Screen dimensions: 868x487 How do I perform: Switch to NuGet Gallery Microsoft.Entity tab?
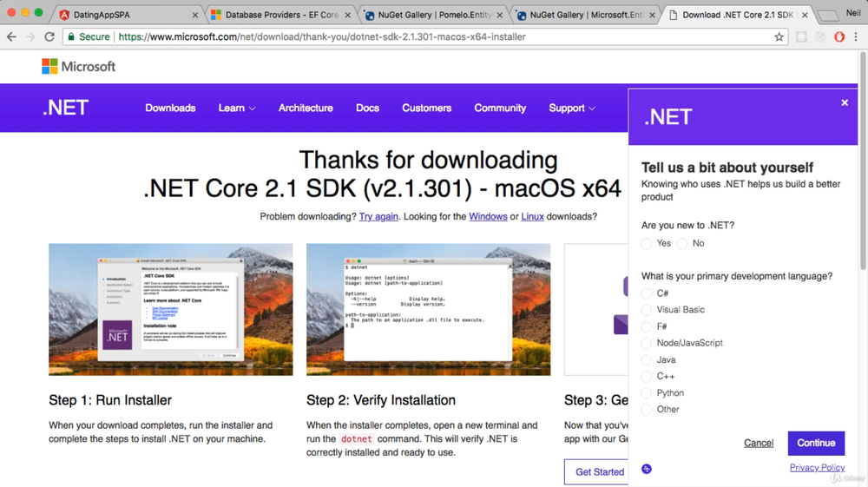[584, 15]
